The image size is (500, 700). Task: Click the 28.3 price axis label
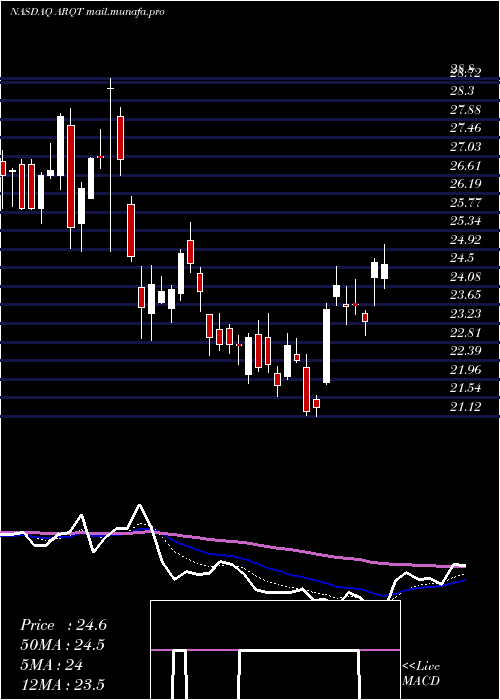tap(462, 91)
